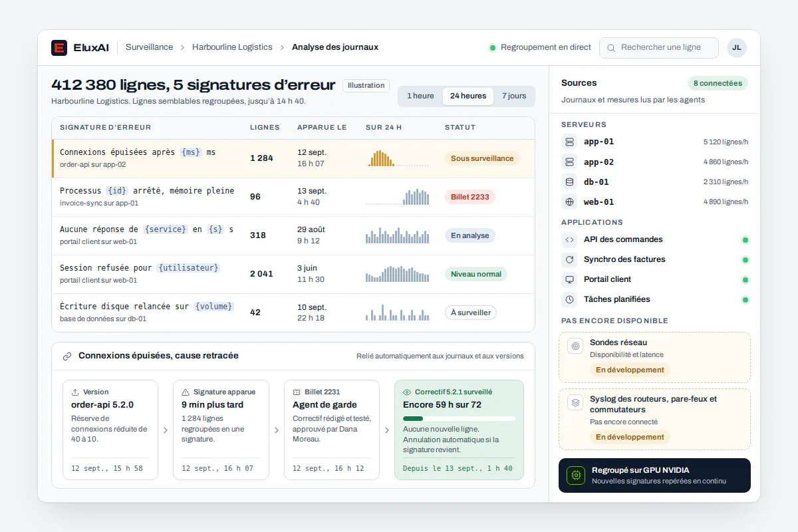Click the Sondes réseau En développement badge

tap(630, 370)
